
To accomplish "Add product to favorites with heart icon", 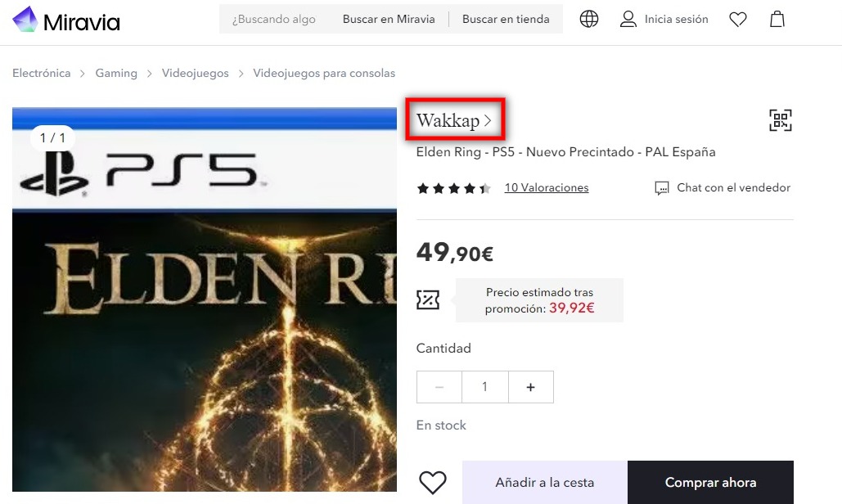I will pyautogui.click(x=432, y=482).
